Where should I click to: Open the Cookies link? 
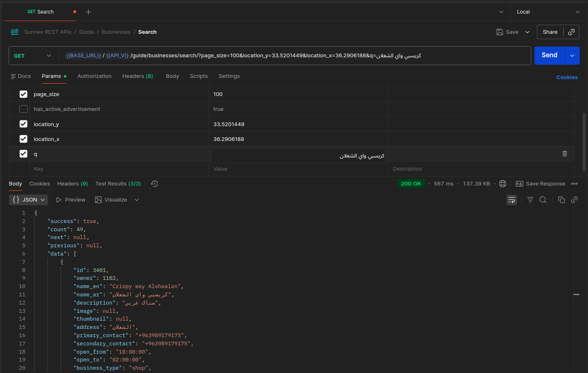tap(567, 77)
